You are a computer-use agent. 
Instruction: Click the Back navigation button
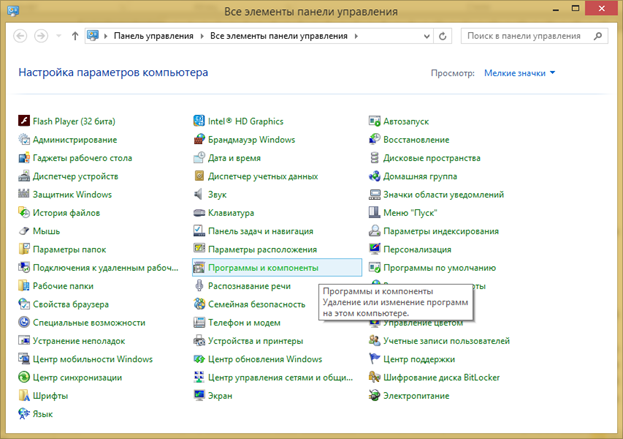tap(20, 36)
